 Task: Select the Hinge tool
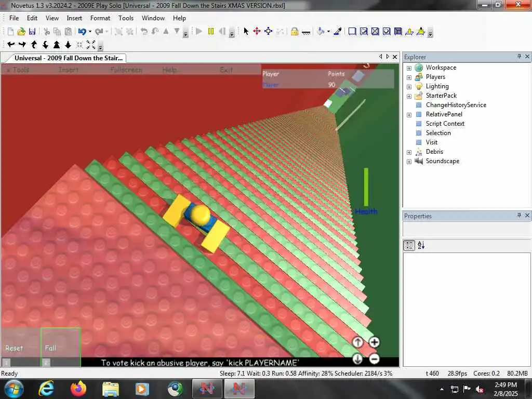[x=409, y=32]
